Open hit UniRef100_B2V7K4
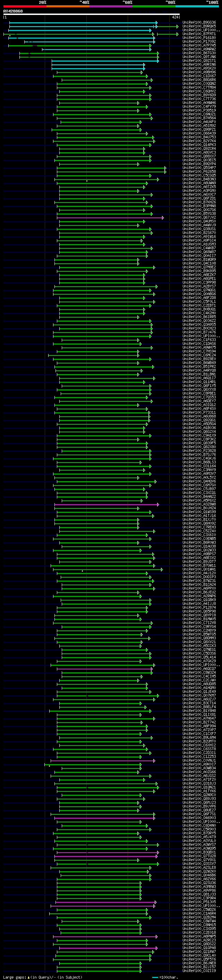This screenshot has height=980, width=222. (199, 141)
